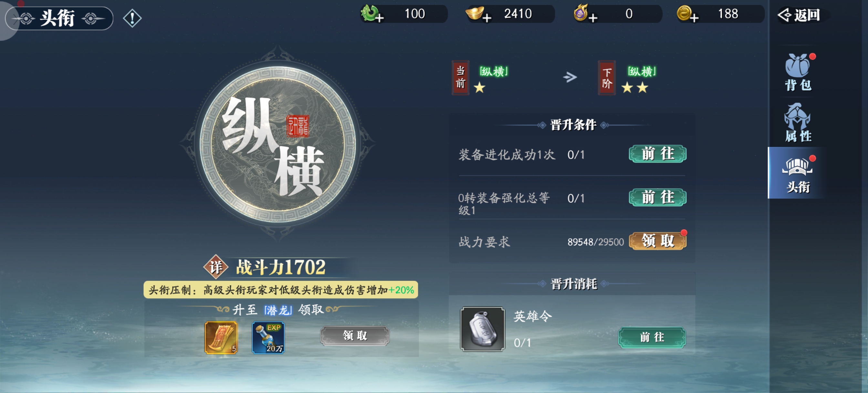
Task: Open the 详 combat power details icon
Action: pos(216,267)
